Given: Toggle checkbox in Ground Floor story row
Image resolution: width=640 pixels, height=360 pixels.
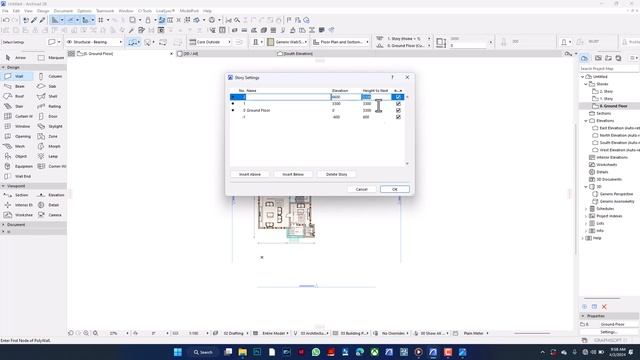Looking at the screenshot, I should pyautogui.click(x=398, y=110).
